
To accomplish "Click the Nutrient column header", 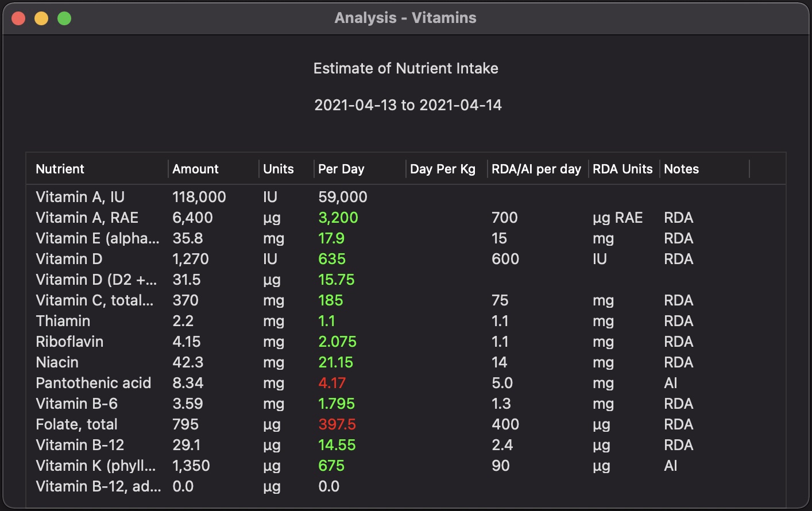I will click(x=60, y=169).
